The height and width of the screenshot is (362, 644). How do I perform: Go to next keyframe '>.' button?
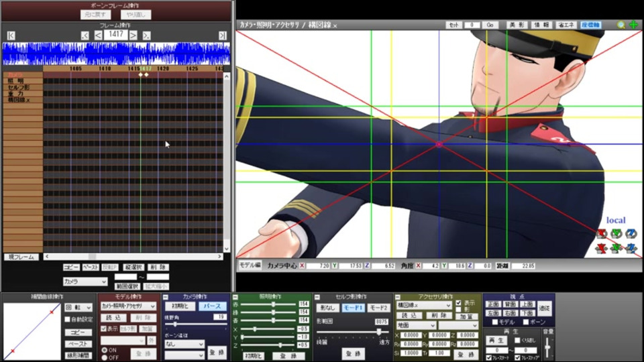(x=146, y=36)
